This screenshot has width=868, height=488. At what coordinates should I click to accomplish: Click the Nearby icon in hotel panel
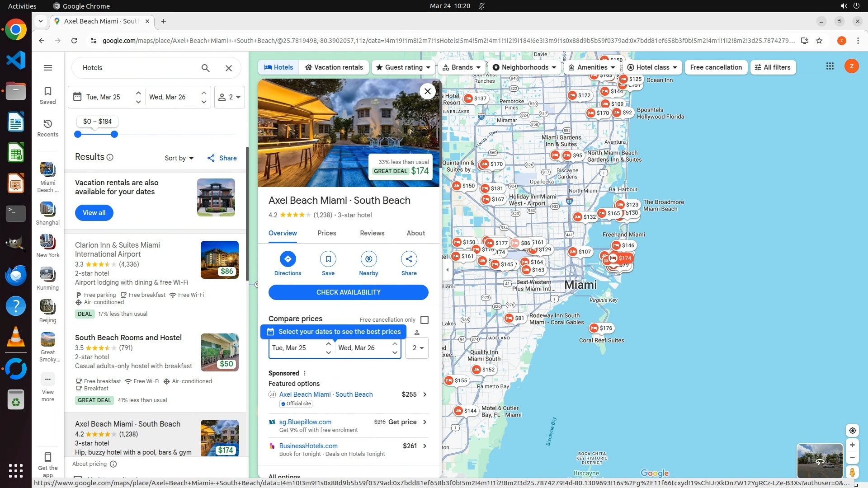368,259
